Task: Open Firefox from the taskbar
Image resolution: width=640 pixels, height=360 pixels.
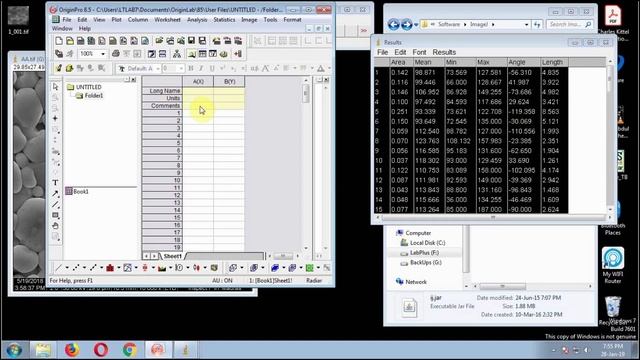Action: click(x=72, y=350)
